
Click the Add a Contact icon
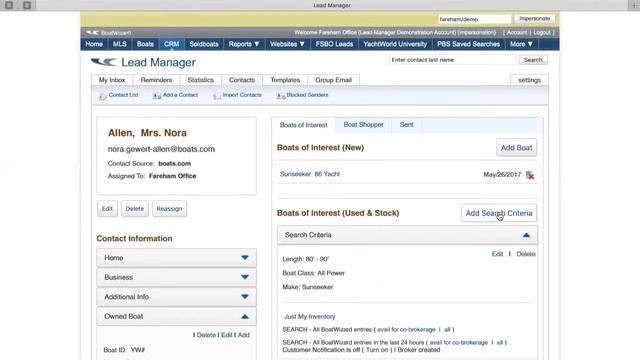(x=157, y=96)
